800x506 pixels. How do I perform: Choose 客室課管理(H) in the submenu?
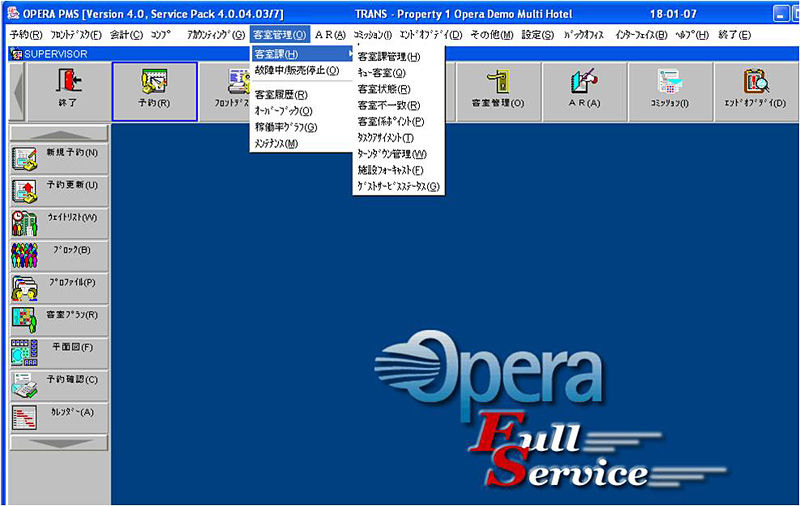(389, 57)
